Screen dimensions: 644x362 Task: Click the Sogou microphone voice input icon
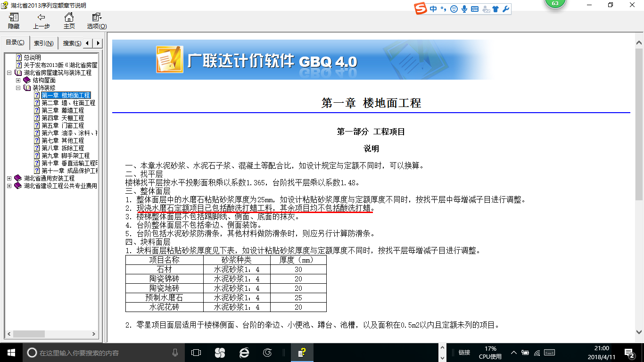(464, 9)
